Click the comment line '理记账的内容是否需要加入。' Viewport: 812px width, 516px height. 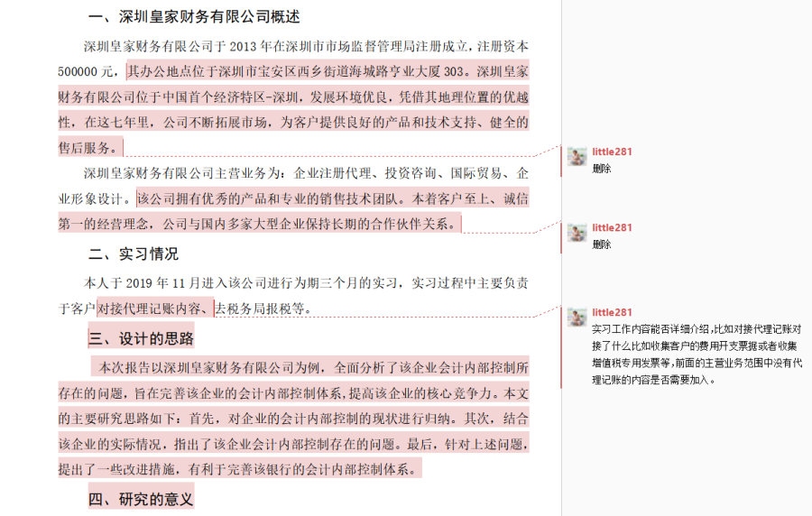pos(655,381)
